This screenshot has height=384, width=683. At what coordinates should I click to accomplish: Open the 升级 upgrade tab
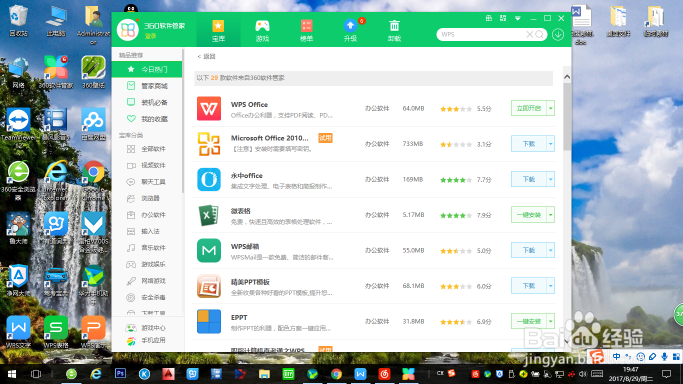pos(350,30)
